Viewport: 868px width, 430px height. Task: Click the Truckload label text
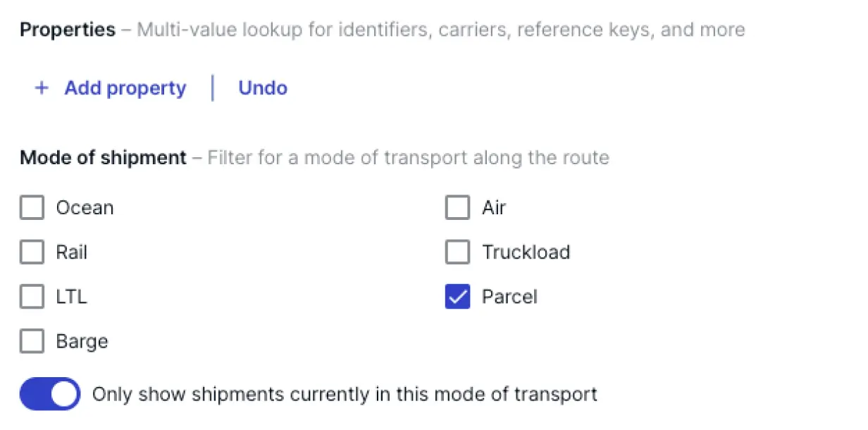pos(526,252)
